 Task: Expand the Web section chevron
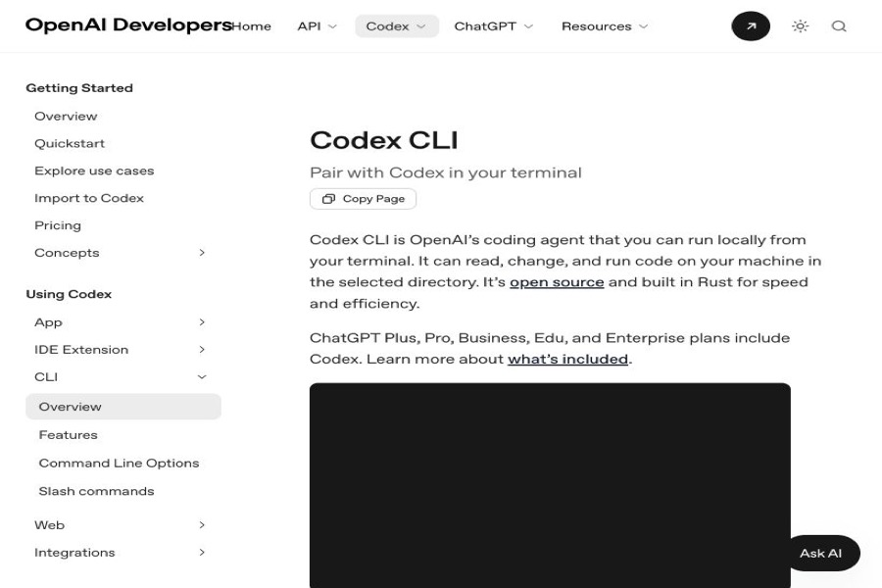pos(202,525)
